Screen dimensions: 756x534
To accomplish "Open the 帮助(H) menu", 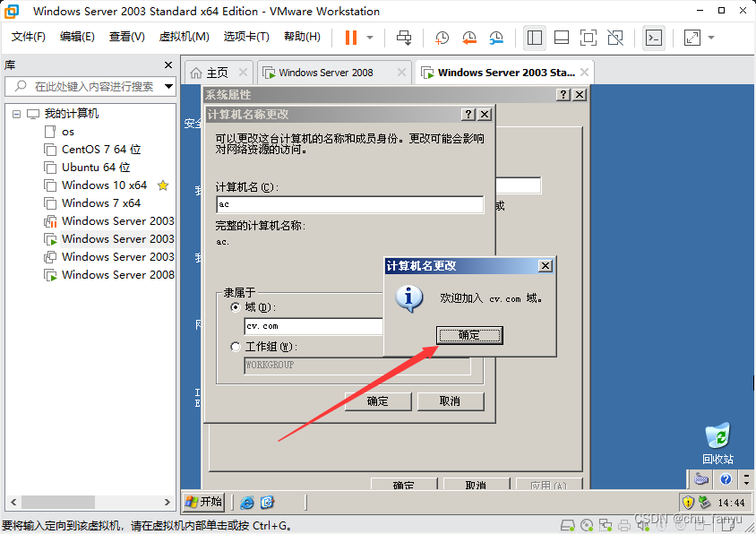I will click(302, 37).
